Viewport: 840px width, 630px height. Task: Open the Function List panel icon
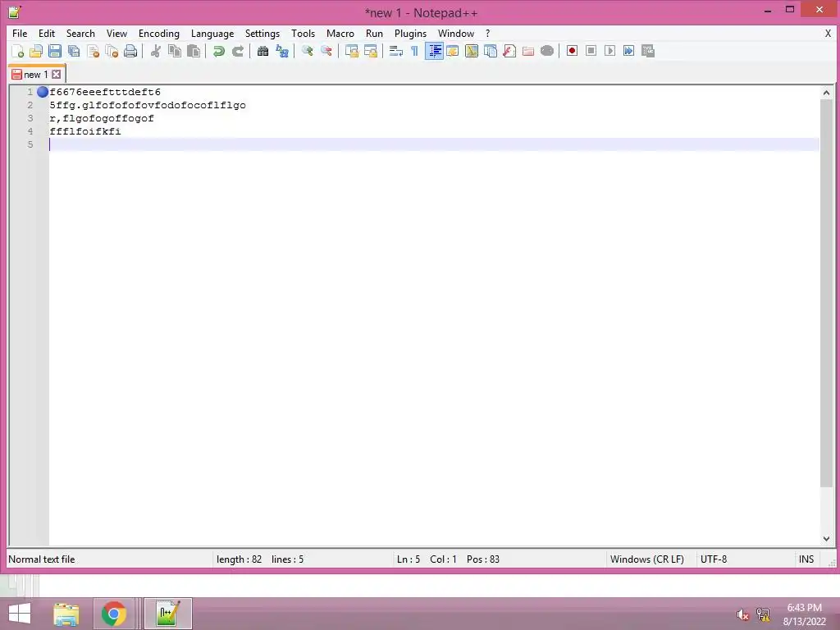(x=509, y=51)
